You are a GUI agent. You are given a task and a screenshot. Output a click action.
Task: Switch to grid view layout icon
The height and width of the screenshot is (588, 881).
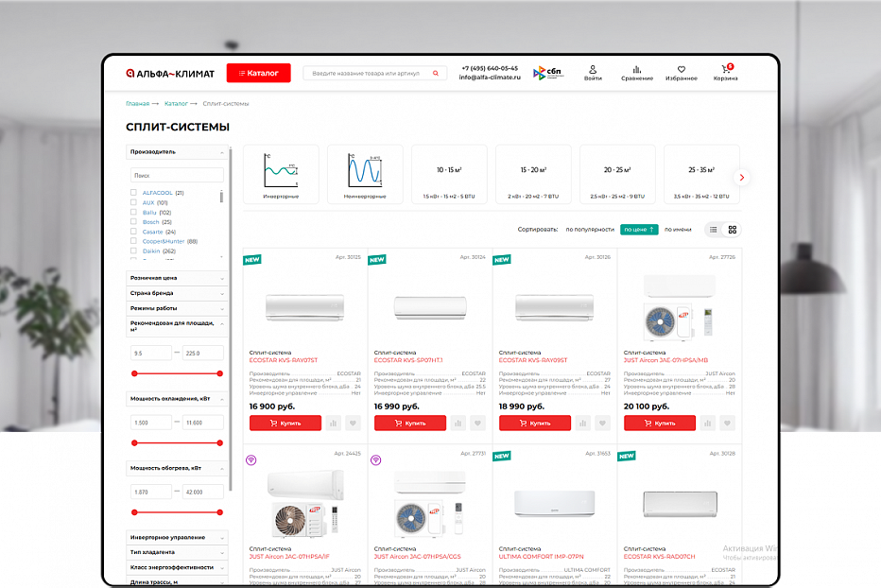point(732,230)
